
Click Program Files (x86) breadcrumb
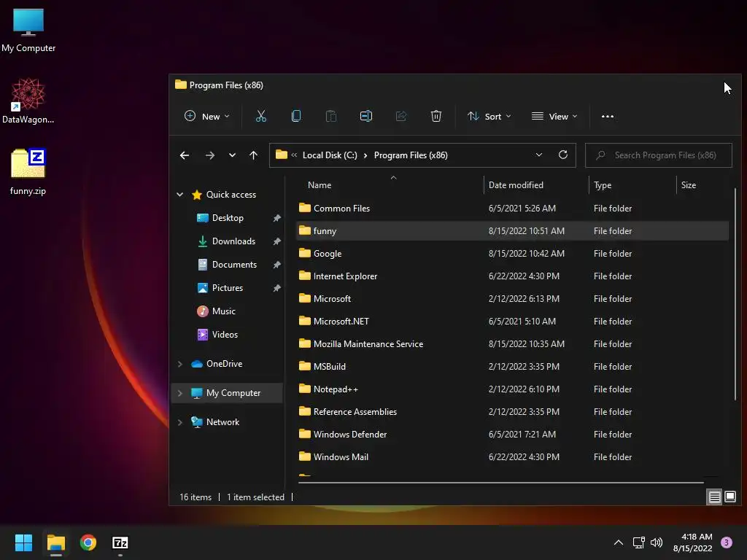pos(411,155)
